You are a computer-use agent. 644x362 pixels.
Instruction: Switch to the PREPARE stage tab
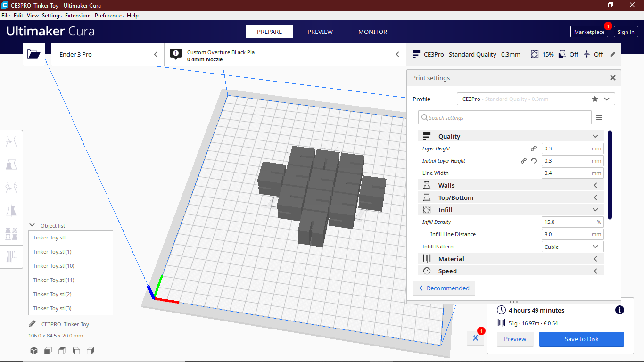click(x=269, y=32)
